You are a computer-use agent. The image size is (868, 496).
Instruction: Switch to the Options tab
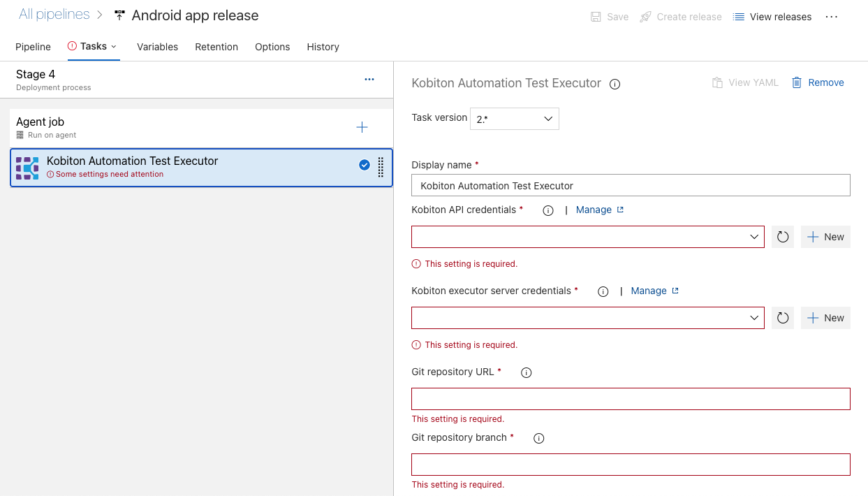(272, 47)
